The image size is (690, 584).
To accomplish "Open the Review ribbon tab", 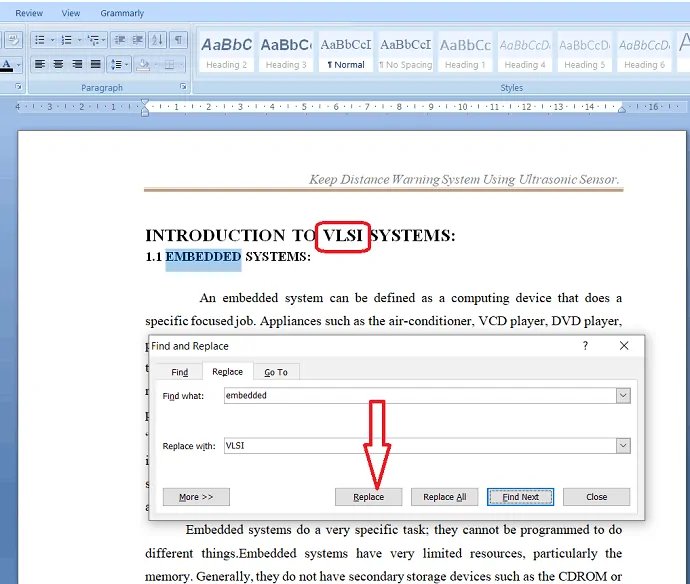I will [29, 13].
